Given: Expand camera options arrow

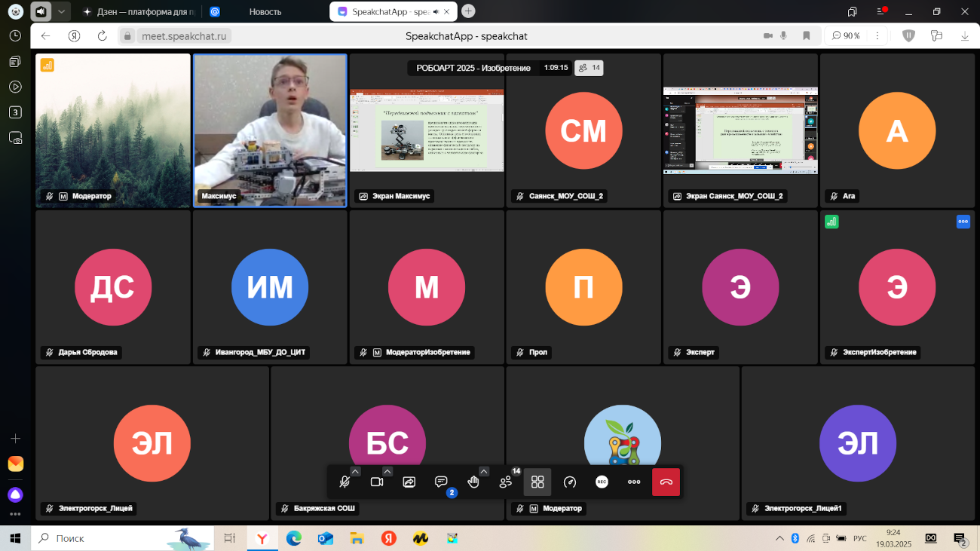Looking at the screenshot, I should pyautogui.click(x=387, y=471).
